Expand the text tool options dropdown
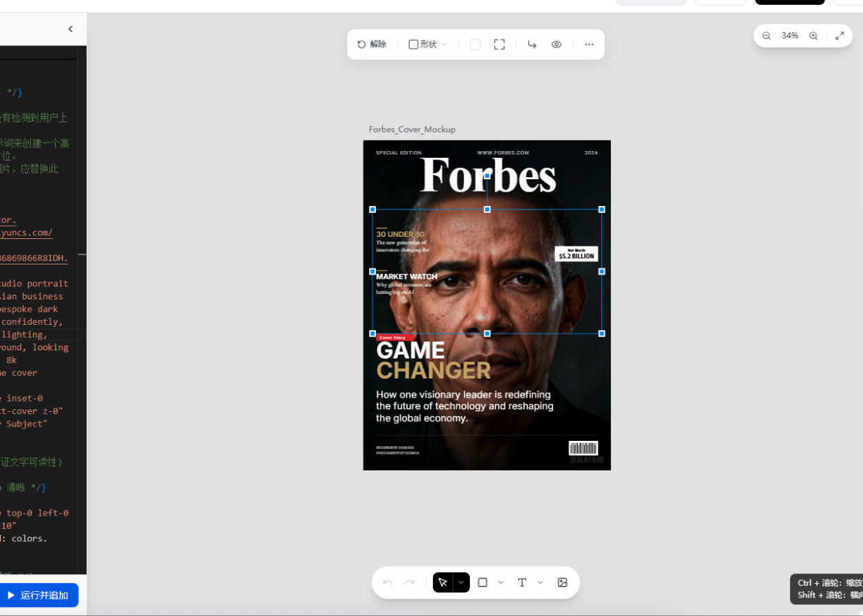 pos(540,582)
